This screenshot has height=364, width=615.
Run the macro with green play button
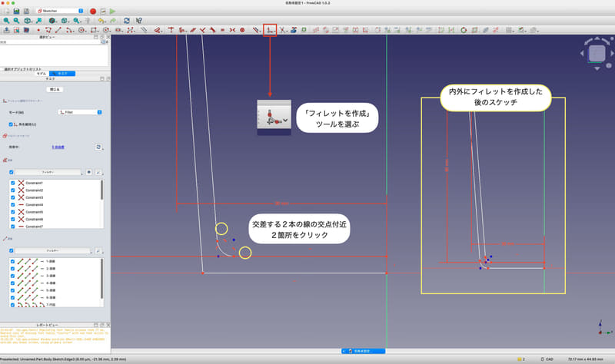[x=112, y=12]
